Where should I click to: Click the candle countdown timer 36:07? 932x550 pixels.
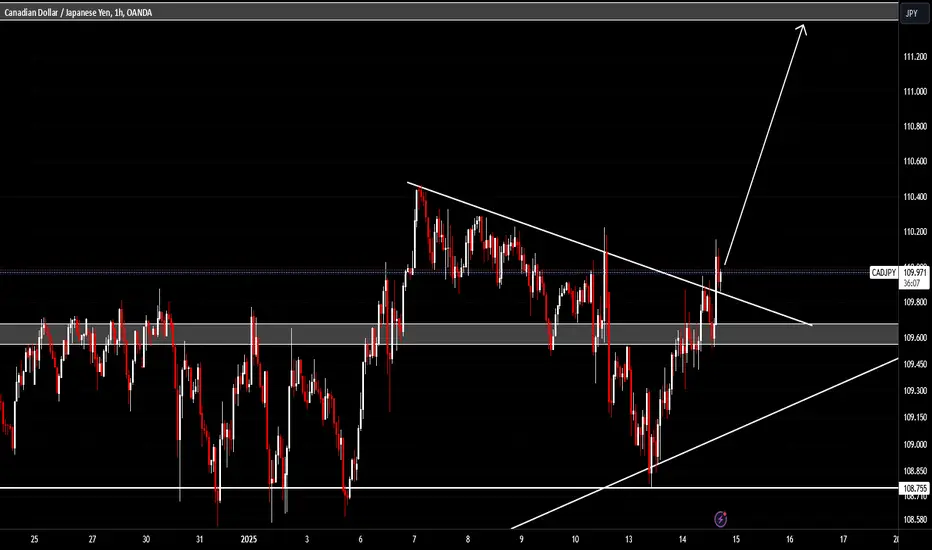click(x=912, y=284)
